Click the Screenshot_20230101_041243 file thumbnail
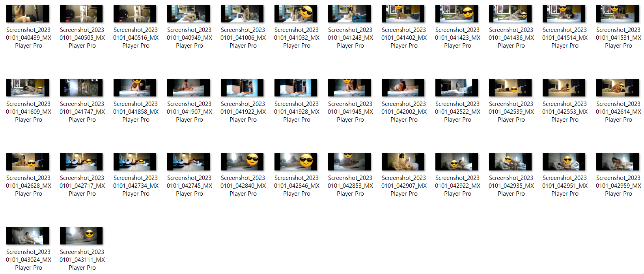Screen dimensions: 644x274 click(350, 14)
